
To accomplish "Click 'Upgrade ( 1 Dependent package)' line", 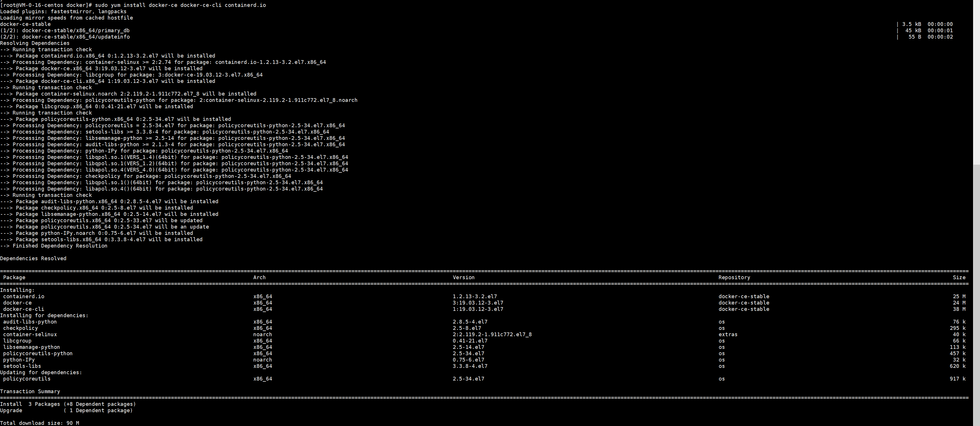I will pyautogui.click(x=66, y=411).
